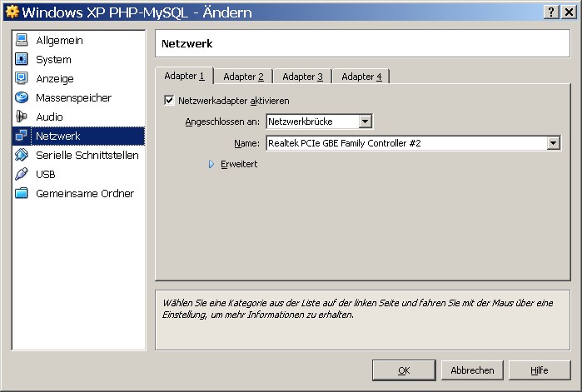This screenshot has height=392, width=582.
Task: Click the help text starting 'Wählen Sie eine Kategorie'
Action: (x=357, y=309)
